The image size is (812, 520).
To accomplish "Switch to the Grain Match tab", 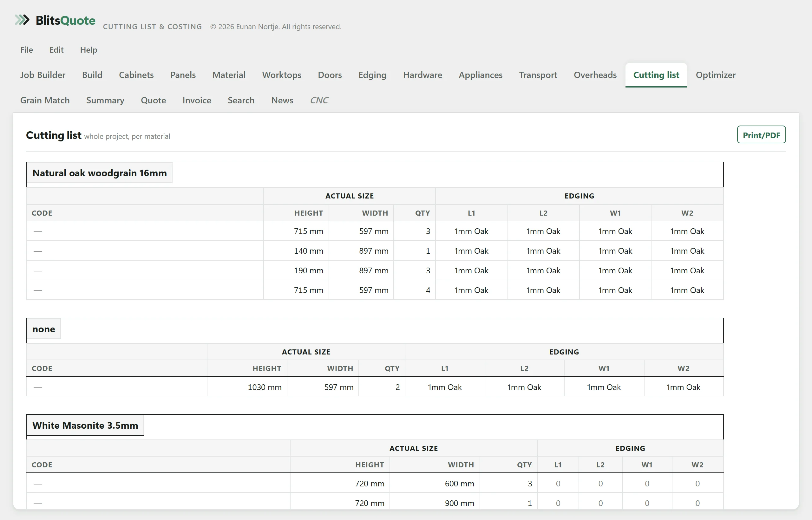I will (45, 100).
